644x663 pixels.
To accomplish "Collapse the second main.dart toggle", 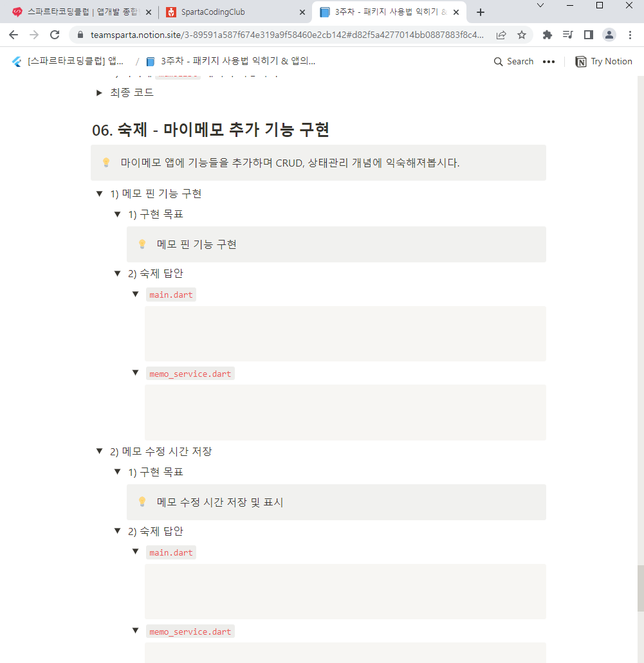I will click(135, 551).
